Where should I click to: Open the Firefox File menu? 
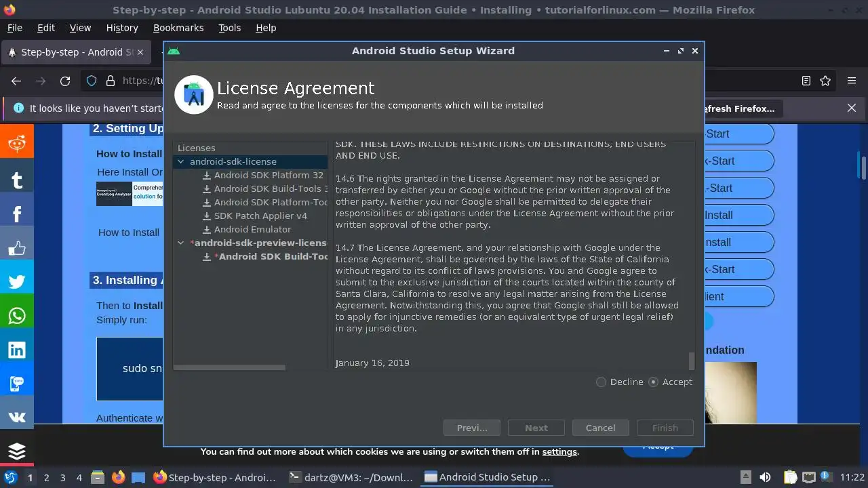click(x=14, y=28)
